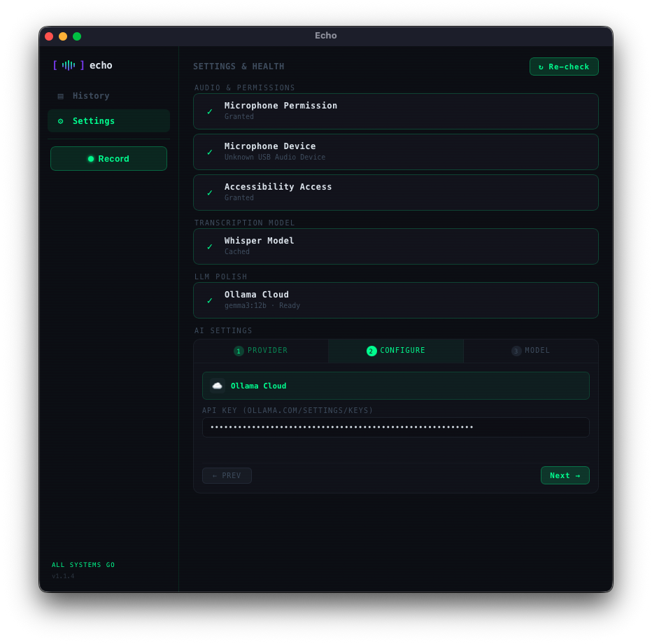Screen dimensions: 652x644
Task: Click the Re-check refresh arrow icon
Action: click(x=541, y=67)
